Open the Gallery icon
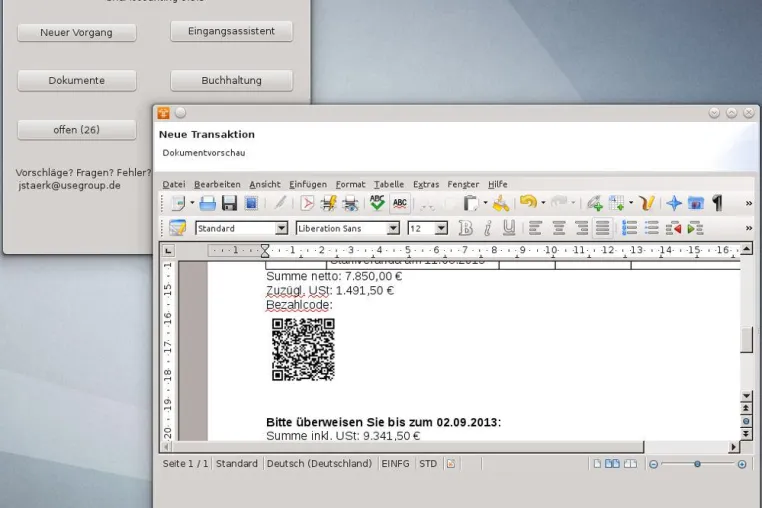Viewport: 762px width, 508px height. pyautogui.click(x=696, y=203)
